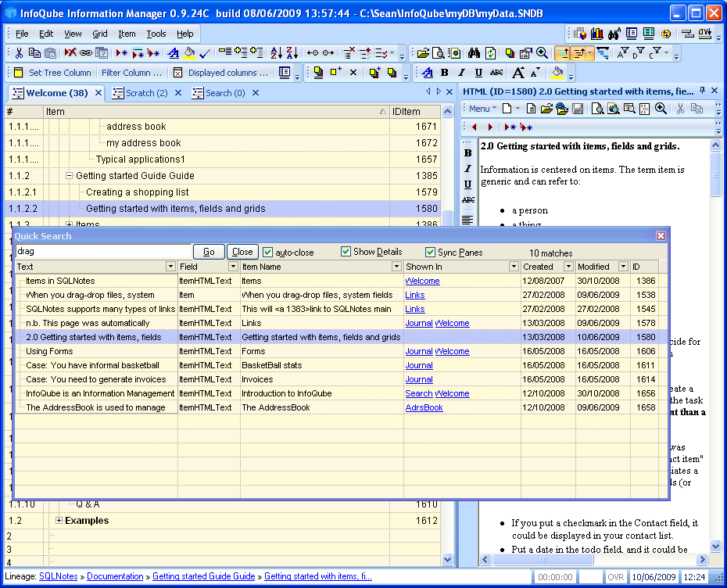Expand the Examples tree node
727x588 pixels.
click(59, 520)
